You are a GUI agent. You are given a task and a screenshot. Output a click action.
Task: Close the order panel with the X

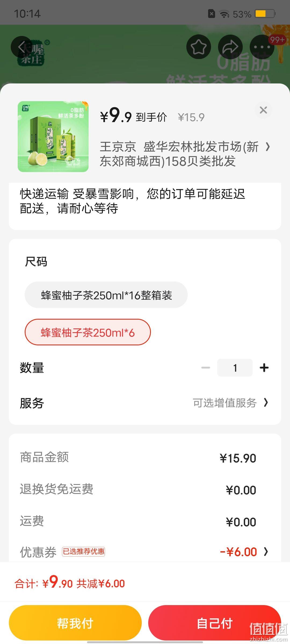263,110
